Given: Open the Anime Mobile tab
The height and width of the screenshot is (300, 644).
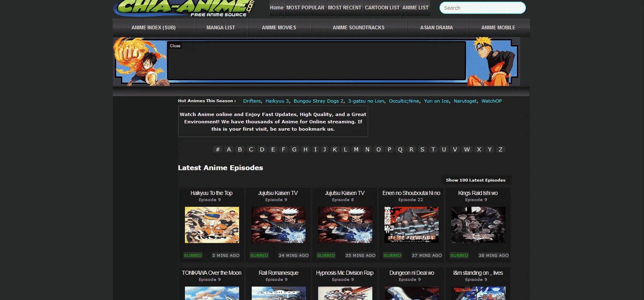Looking at the screenshot, I should tap(498, 28).
